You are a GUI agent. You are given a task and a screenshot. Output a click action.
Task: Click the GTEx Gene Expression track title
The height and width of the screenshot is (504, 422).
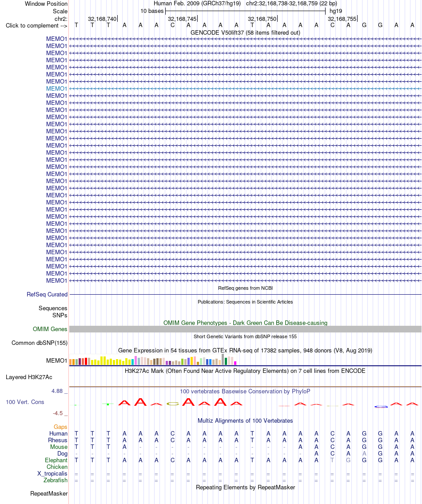pos(245,350)
